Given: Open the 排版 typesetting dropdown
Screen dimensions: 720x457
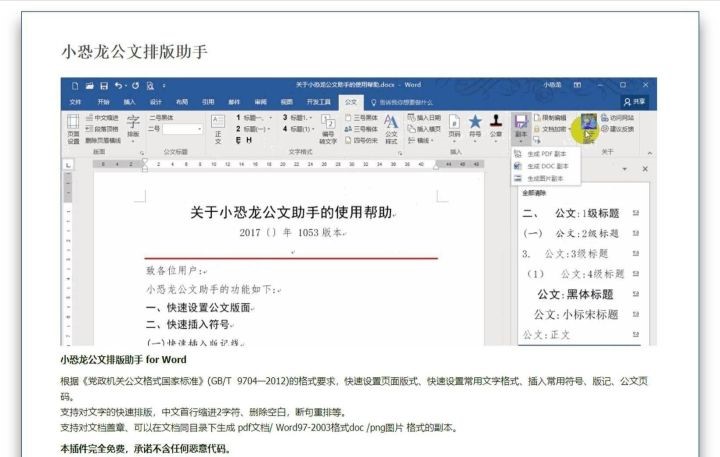Looking at the screenshot, I should coord(133,128).
